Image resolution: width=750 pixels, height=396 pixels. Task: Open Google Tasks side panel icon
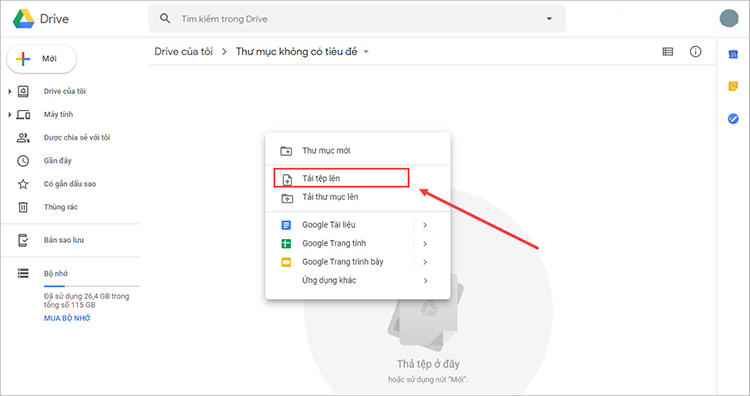pos(733,119)
